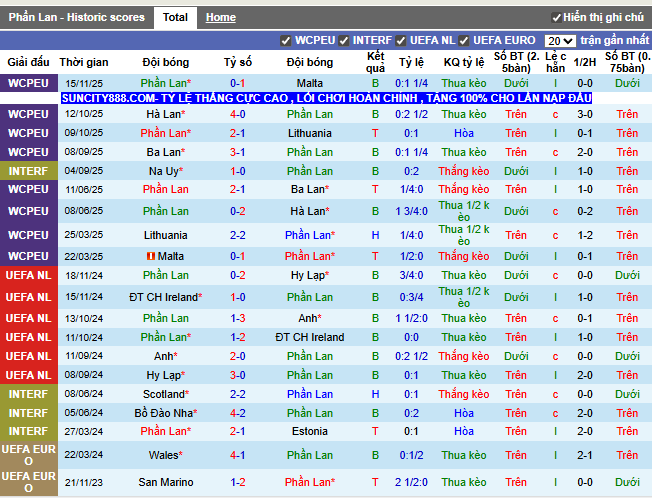
Task: Toggle the WCPEU filter checkbox
Action: point(287,41)
